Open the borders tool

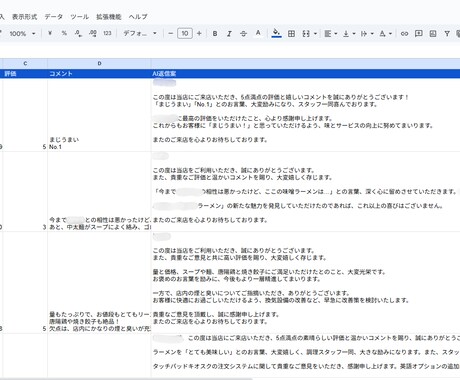pos(291,33)
